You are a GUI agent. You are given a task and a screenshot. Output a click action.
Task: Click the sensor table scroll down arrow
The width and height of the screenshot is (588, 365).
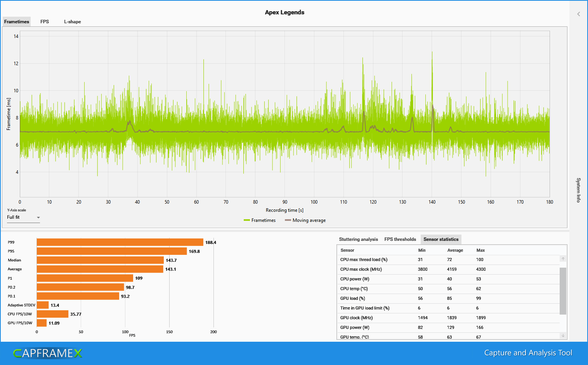tap(563, 335)
